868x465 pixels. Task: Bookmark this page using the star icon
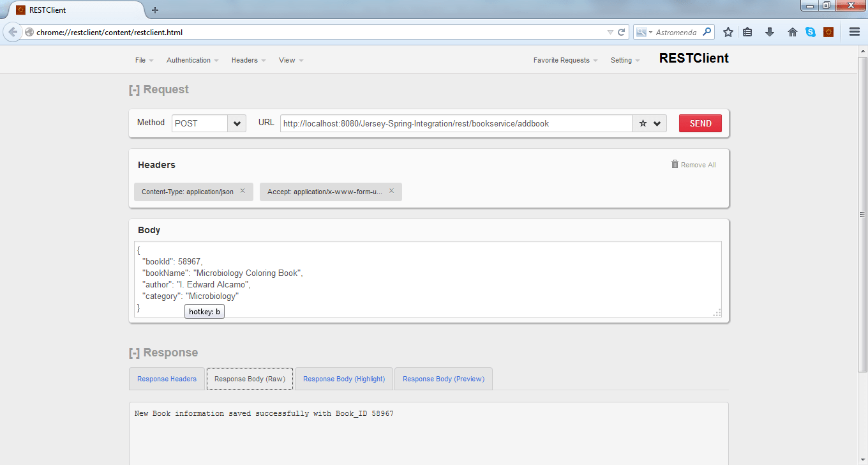coord(728,31)
